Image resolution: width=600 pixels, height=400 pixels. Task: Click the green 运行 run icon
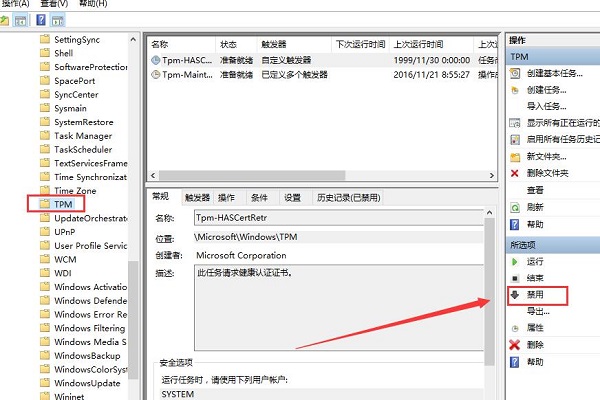[x=515, y=262]
